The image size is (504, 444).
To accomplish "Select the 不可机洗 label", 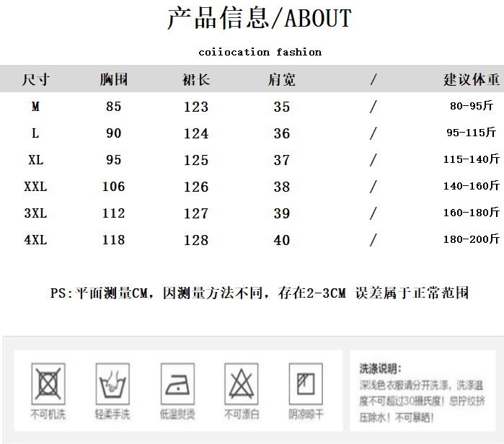I will [x=48, y=414].
